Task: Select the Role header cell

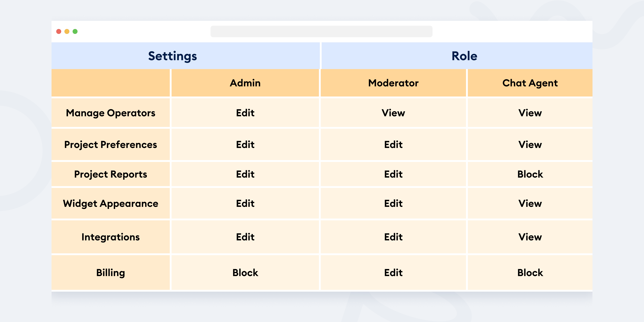Action: (x=457, y=56)
